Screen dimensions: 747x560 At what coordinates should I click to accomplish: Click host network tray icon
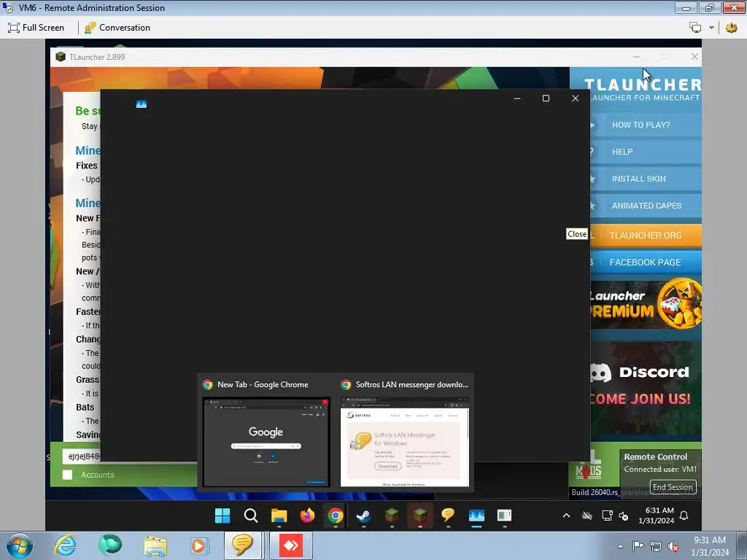point(656,546)
